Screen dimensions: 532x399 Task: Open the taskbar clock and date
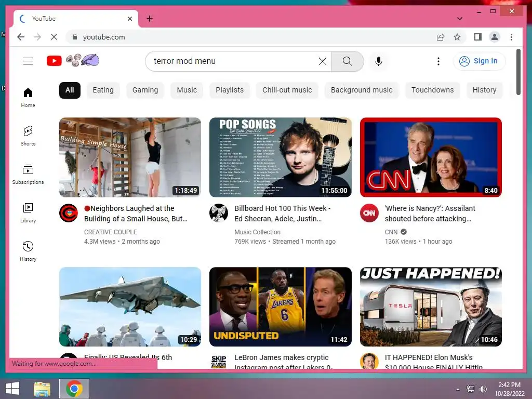[509, 389]
